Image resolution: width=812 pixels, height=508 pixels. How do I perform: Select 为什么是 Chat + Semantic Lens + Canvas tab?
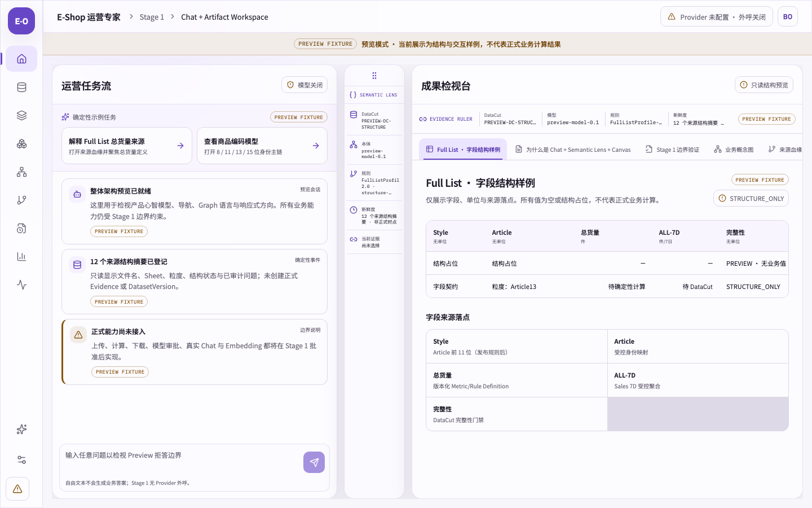[573, 150]
